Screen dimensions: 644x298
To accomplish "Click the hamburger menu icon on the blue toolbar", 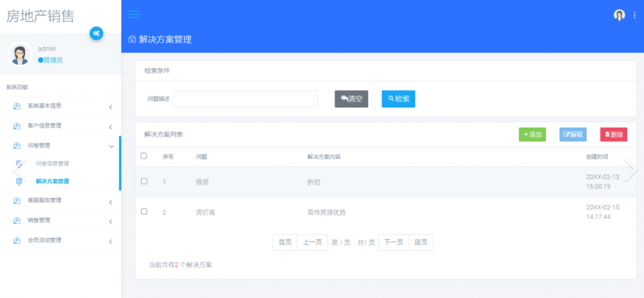I will coord(134,14).
